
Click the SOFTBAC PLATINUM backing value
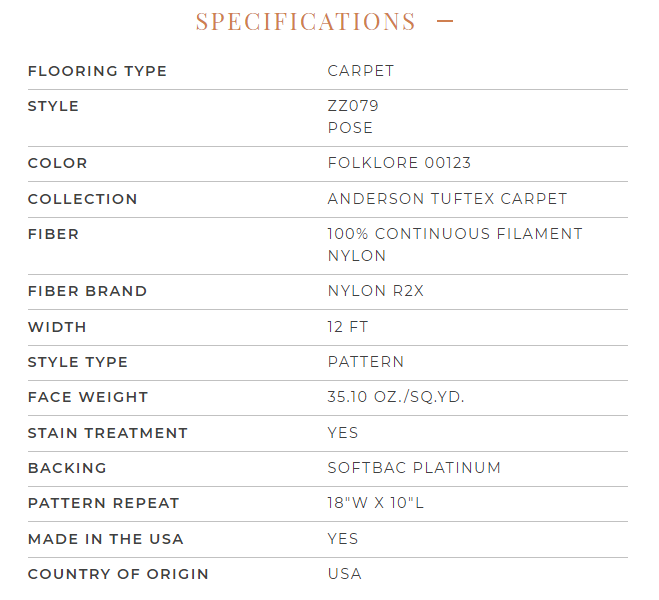(414, 468)
